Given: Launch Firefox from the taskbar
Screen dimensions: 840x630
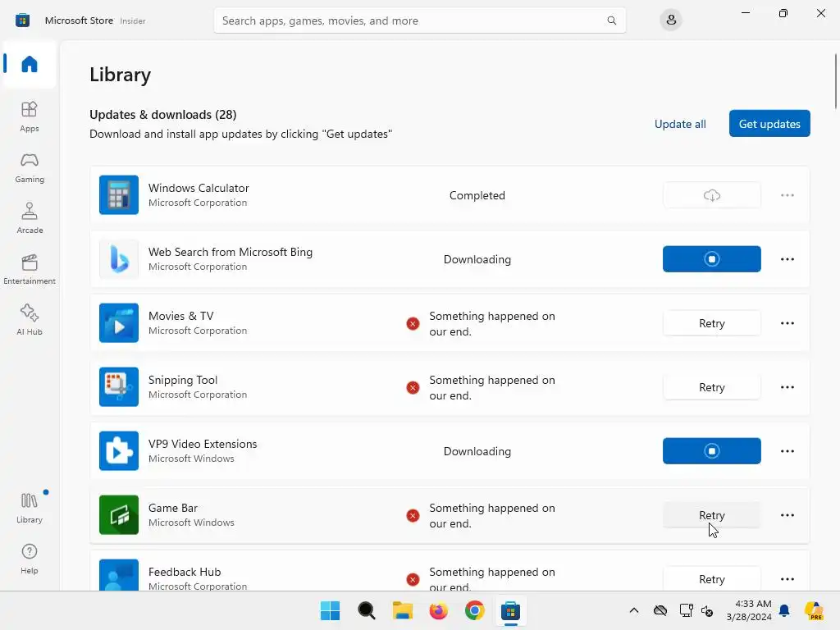Looking at the screenshot, I should tap(438, 610).
